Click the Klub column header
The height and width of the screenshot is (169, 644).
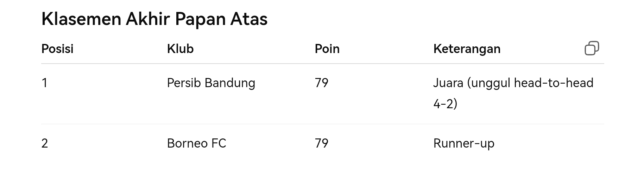(x=180, y=49)
